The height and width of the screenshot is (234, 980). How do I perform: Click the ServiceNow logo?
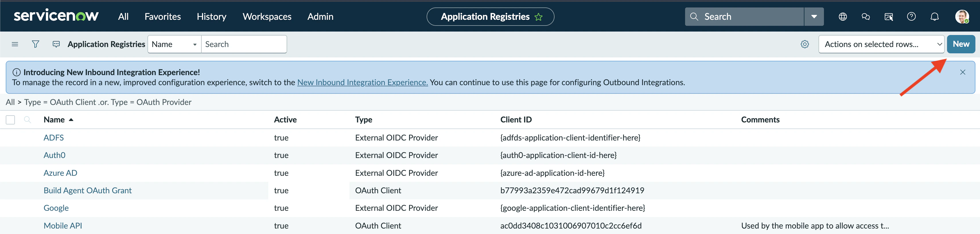pos(56,16)
